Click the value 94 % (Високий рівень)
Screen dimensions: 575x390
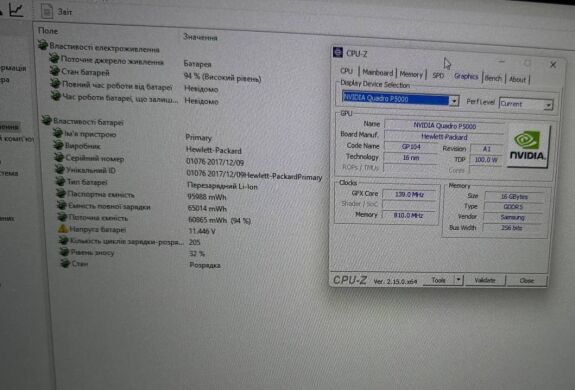pyautogui.click(x=222, y=77)
